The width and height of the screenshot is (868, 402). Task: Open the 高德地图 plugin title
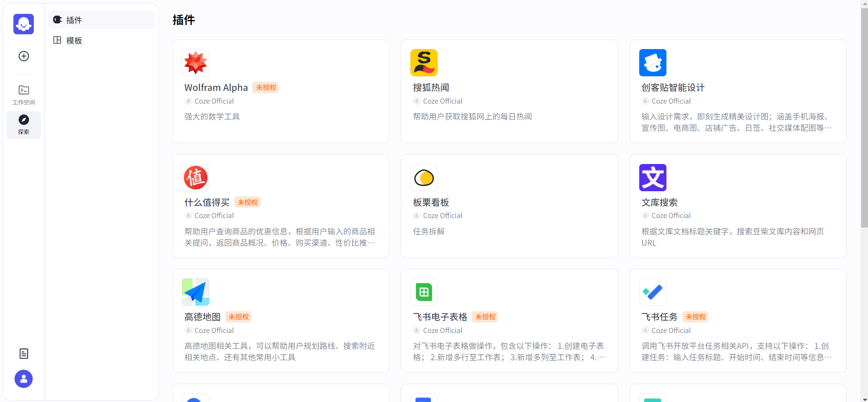(x=202, y=317)
